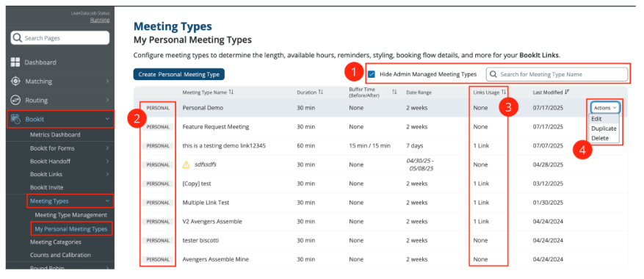
Task: Click PERSONAL badge in Personal Demo row
Action: click(x=158, y=108)
